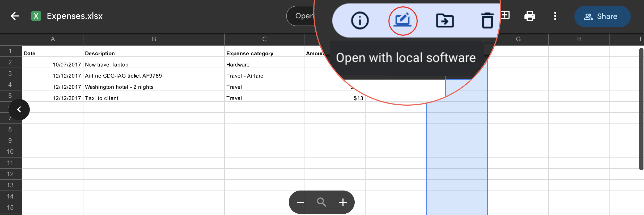Select column B header

(154, 39)
